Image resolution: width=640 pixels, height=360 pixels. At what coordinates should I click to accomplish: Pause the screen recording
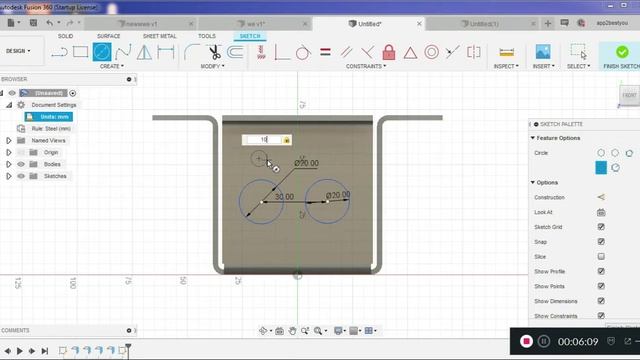point(543,341)
